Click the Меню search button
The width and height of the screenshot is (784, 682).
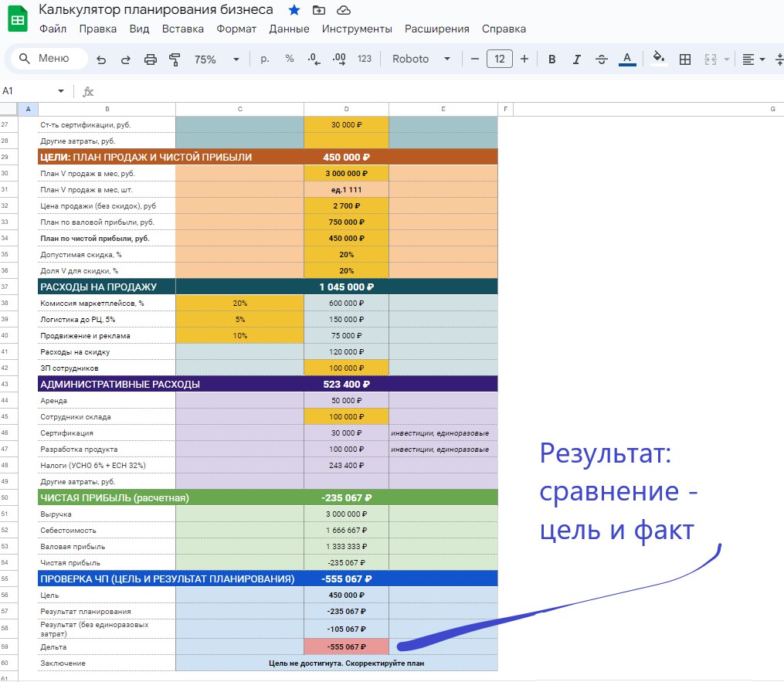coord(46,59)
